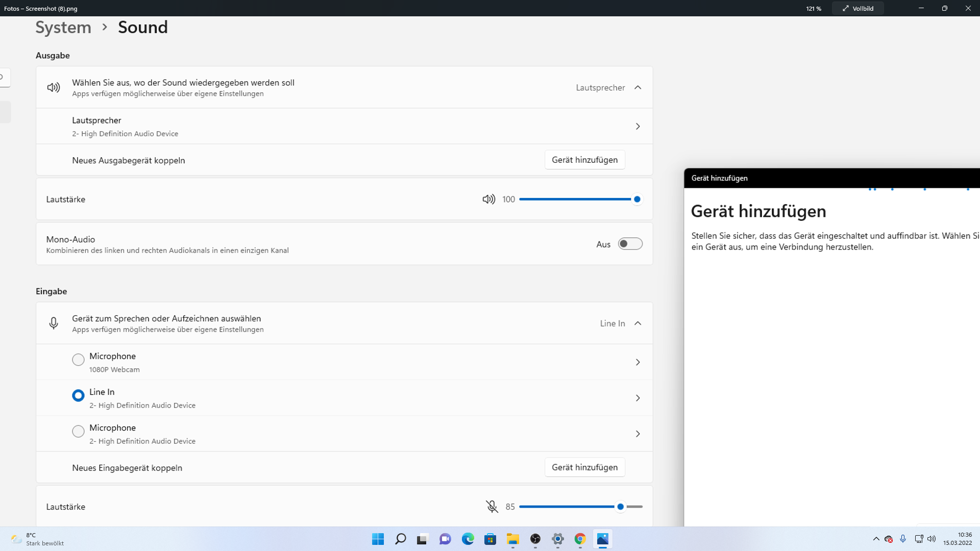Image resolution: width=980 pixels, height=551 pixels.
Task: Select the Line In input radio button
Action: click(x=78, y=395)
